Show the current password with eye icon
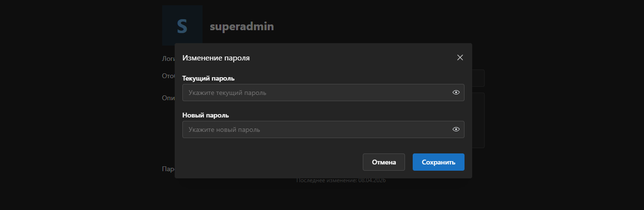 [456, 93]
